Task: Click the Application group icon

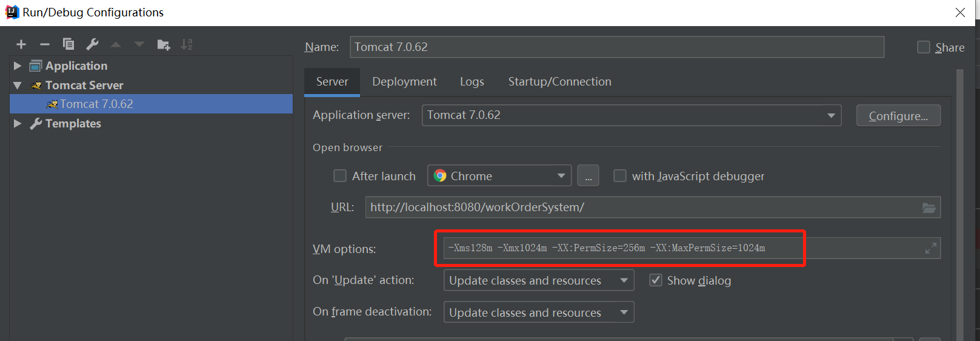Action: click(x=36, y=66)
